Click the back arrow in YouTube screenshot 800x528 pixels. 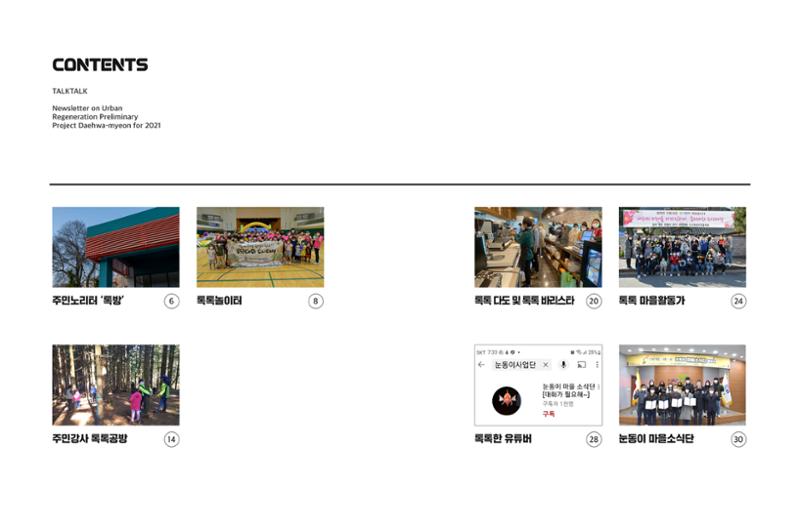[x=481, y=365]
